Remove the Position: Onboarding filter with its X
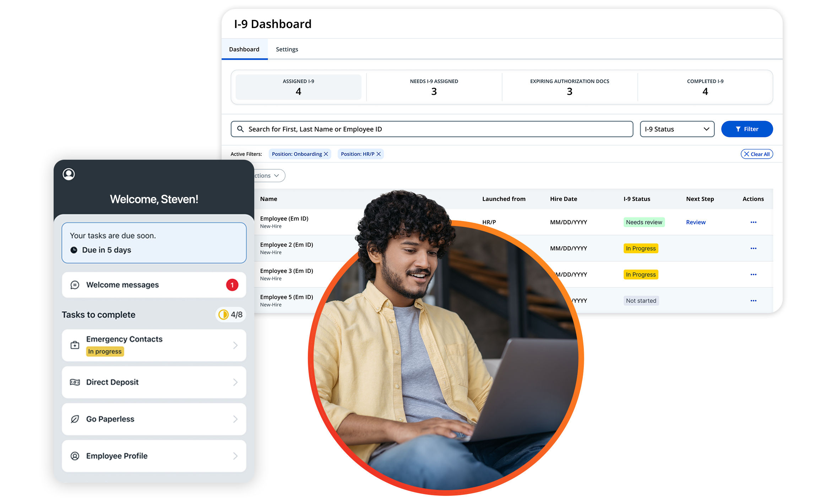 click(326, 154)
